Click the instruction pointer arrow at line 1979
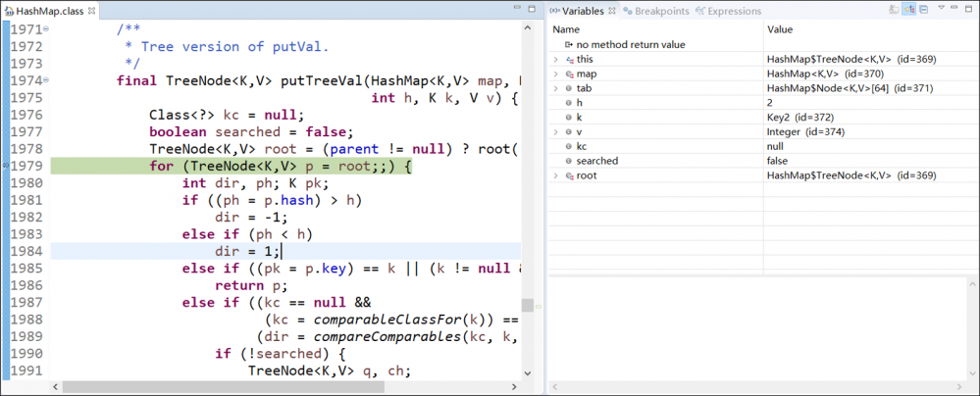This screenshot has height=396, width=980. pyautogui.click(x=6, y=166)
